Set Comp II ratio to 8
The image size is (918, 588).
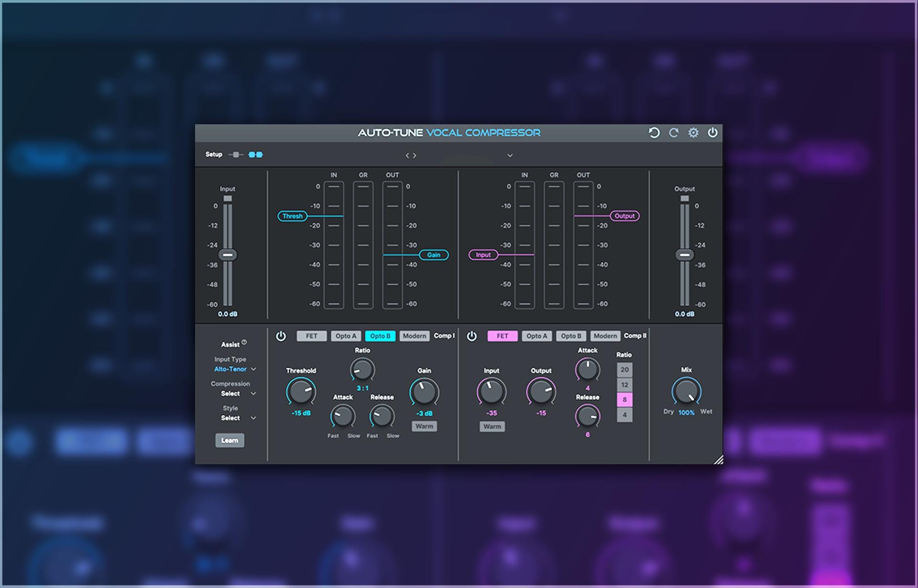pos(624,400)
